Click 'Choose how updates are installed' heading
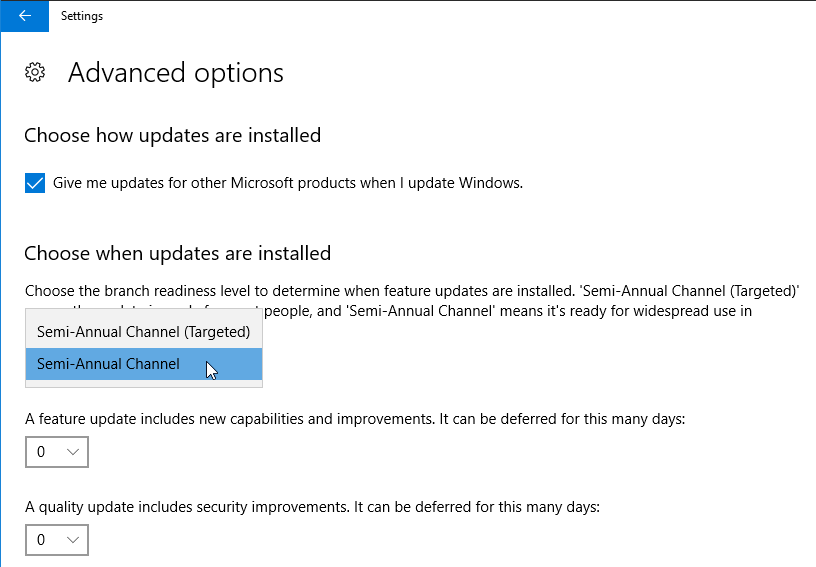The width and height of the screenshot is (816, 567). (172, 135)
